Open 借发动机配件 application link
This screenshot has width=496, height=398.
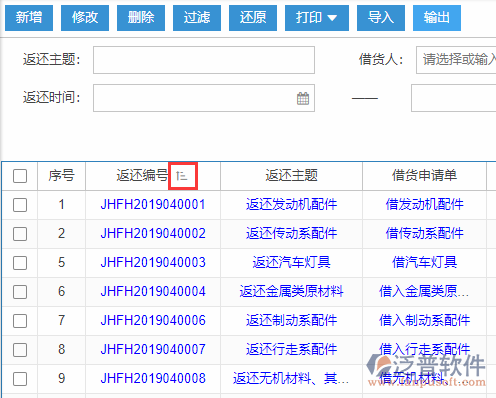(424, 204)
